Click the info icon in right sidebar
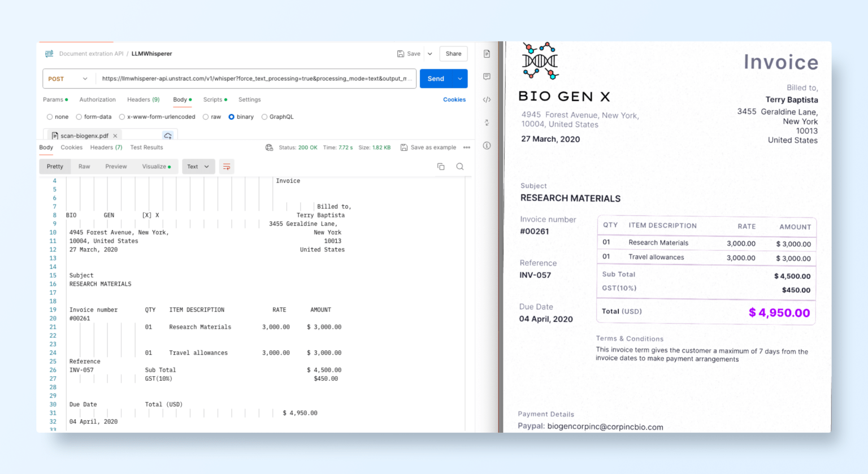The image size is (868, 474). 487,146
